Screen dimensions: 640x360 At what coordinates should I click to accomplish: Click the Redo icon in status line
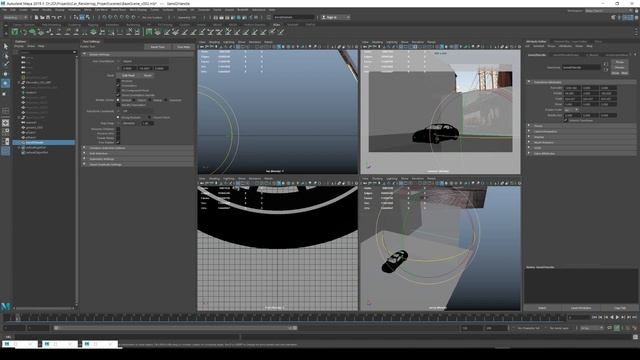[60, 18]
